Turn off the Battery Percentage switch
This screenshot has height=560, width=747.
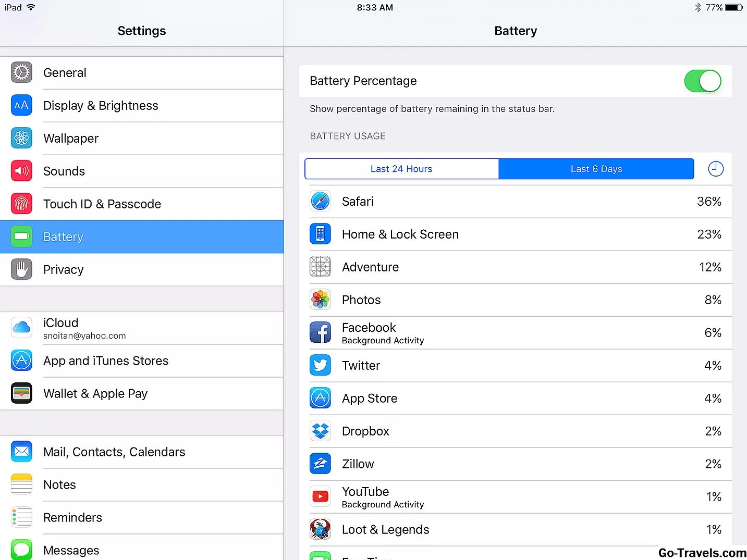pyautogui.click(x=703, y=81)
